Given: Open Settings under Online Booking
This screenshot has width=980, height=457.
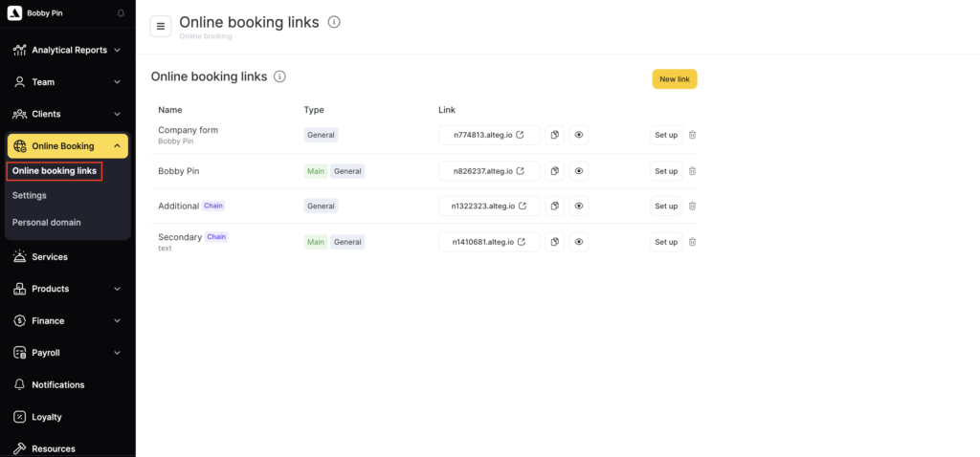Looking at the screenshot, I should 30,195.
